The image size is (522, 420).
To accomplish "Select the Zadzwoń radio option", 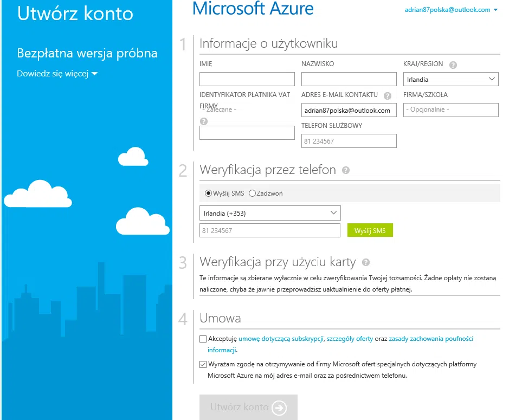I will pyautogui.click(x=252, y=193).
